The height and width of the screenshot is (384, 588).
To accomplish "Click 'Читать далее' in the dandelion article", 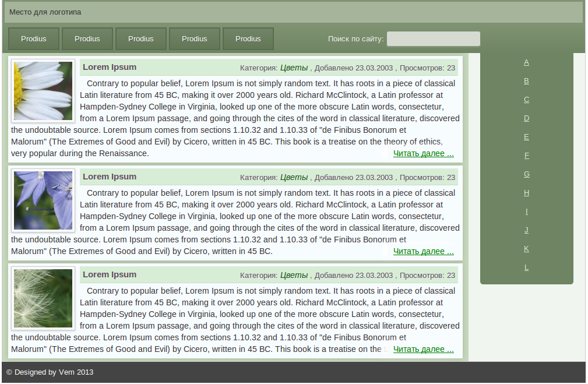I will click(424, 349).
